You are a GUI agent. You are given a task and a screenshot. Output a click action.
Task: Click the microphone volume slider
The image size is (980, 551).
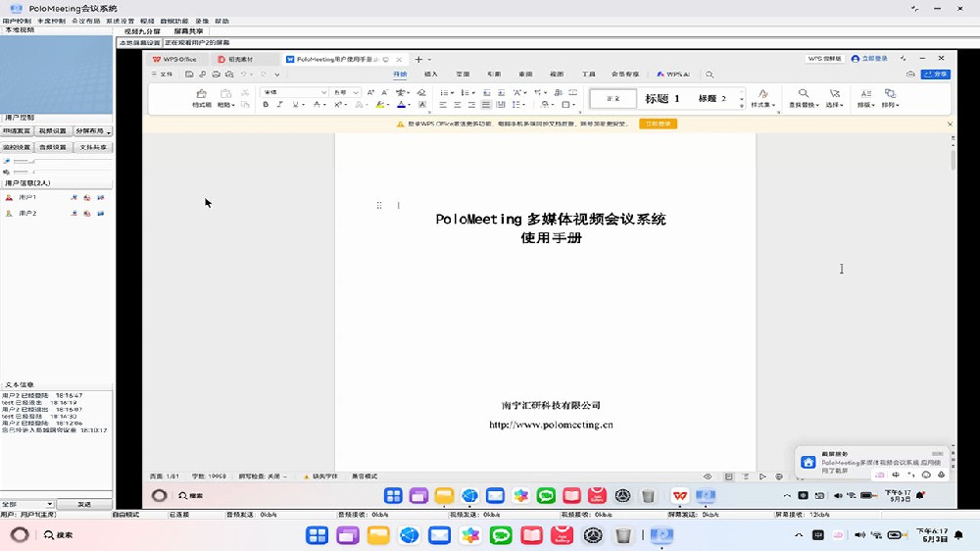[24, 161]
